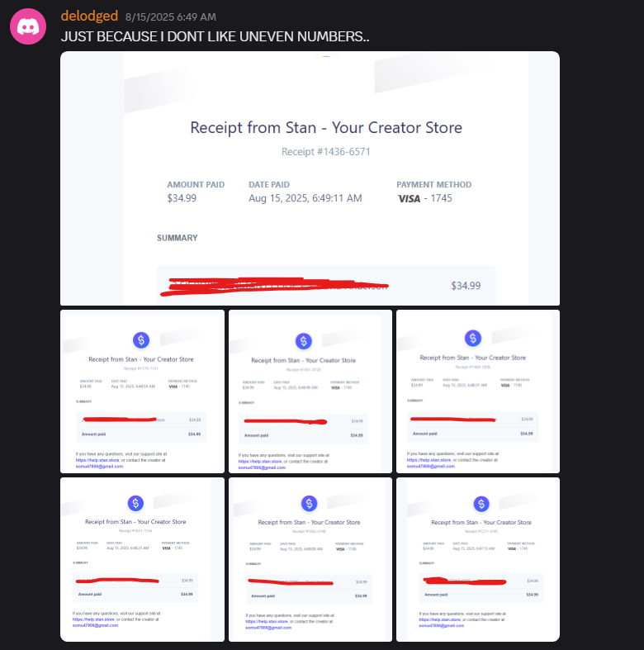Screen dimensions: 644x650
Task: Open the large receipt #1436-6571 image
Action: pos(310,178)
